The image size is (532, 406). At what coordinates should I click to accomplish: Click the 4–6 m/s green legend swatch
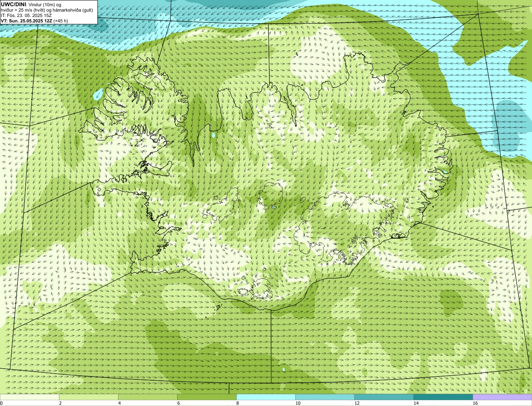pos(148,397)
